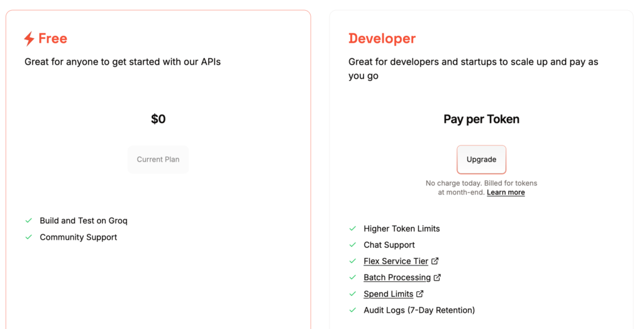Click the Audit Logs (7-Day Retention) feature text
Image resolution: width=644 pixels, height=329 pixels.
[419, 310]
